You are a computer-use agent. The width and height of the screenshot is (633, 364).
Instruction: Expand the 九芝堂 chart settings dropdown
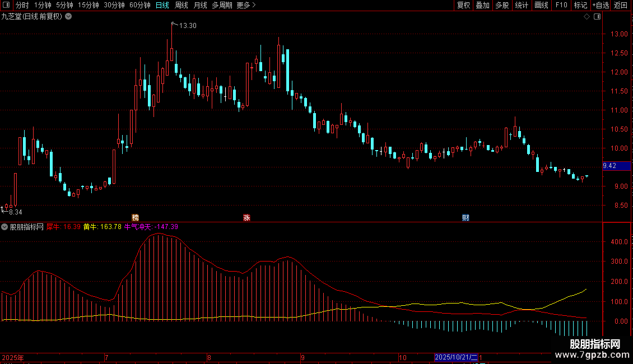coord(68,16)
